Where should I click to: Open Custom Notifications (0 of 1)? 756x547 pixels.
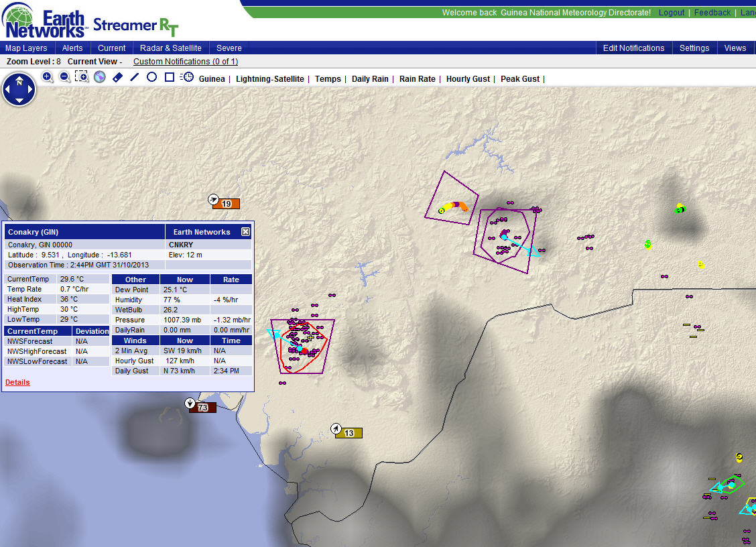(186, 61)
